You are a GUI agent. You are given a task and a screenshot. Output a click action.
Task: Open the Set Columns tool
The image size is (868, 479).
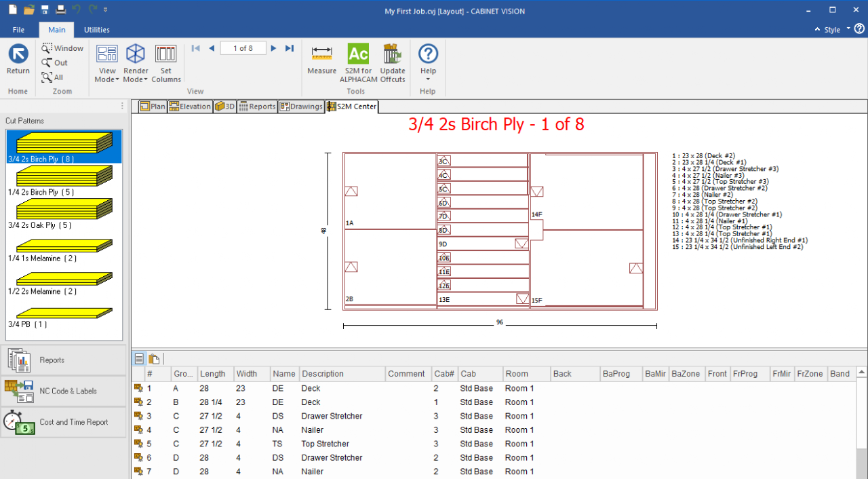coord(166,64)
